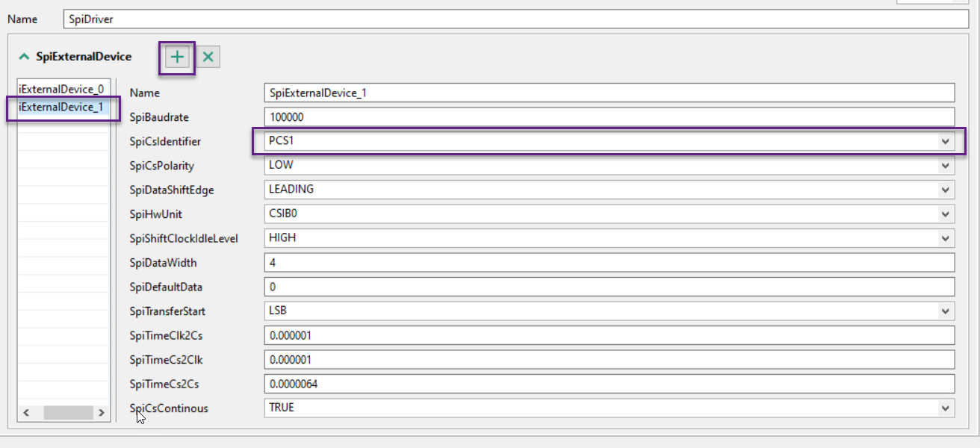This screenshot has width=980, height=448.
Task: Click the device list horizontal scrollbar thumb
Action: pos(67,413)
